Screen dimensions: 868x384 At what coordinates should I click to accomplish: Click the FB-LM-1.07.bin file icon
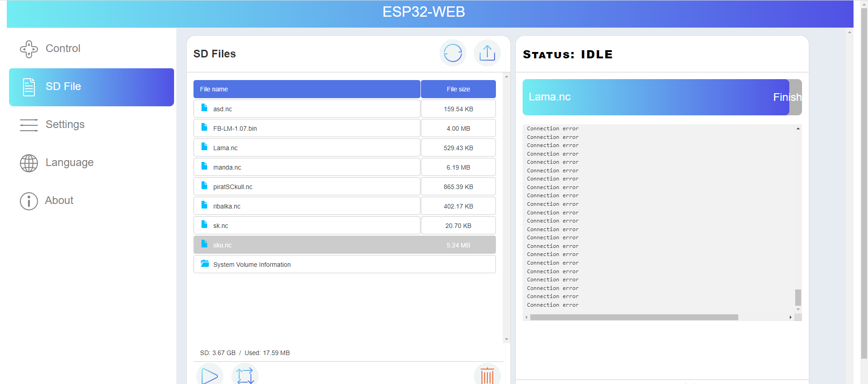[x=204, y=128]
